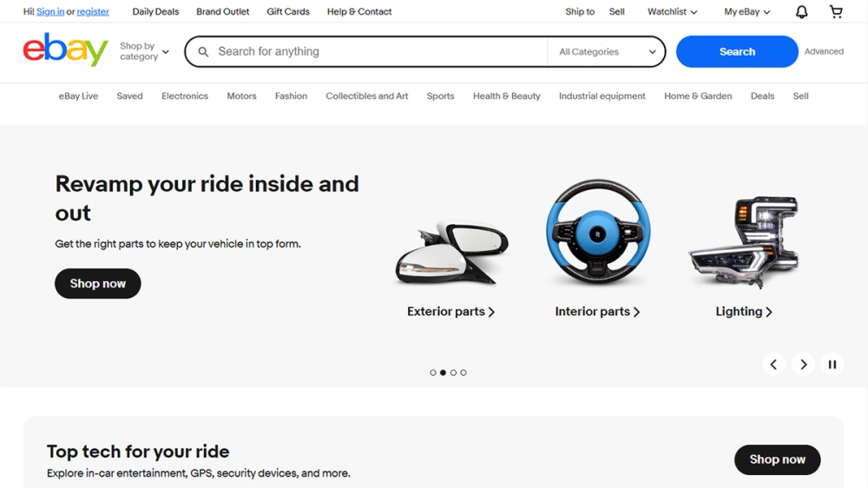
Task: Click the register link
Action: pos(93,11)
